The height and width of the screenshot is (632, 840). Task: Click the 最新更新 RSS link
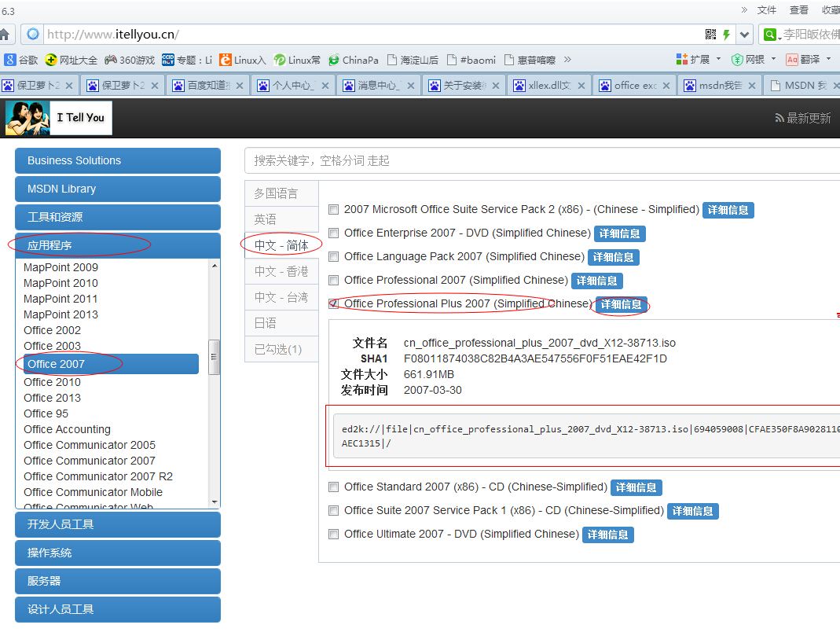pyautogui.click(x=802, y=118)
